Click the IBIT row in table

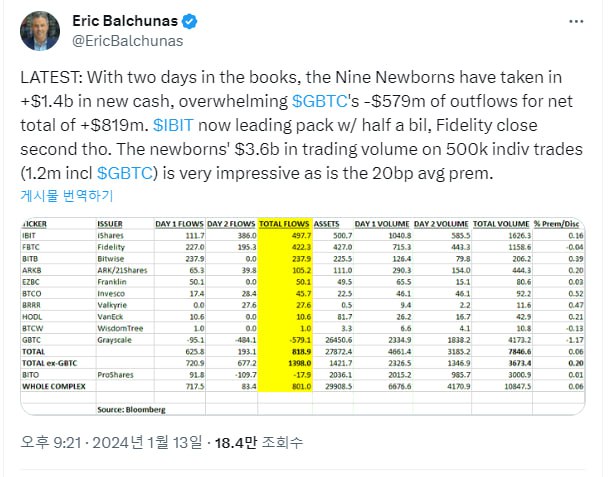coord(303,235)
